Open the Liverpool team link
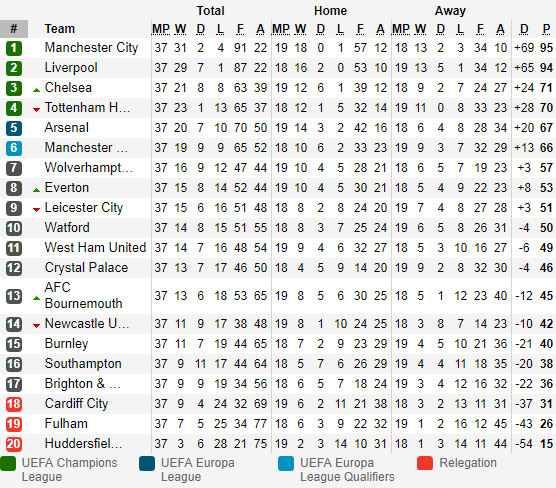556x488 pixels. click(x=71, y=68)
